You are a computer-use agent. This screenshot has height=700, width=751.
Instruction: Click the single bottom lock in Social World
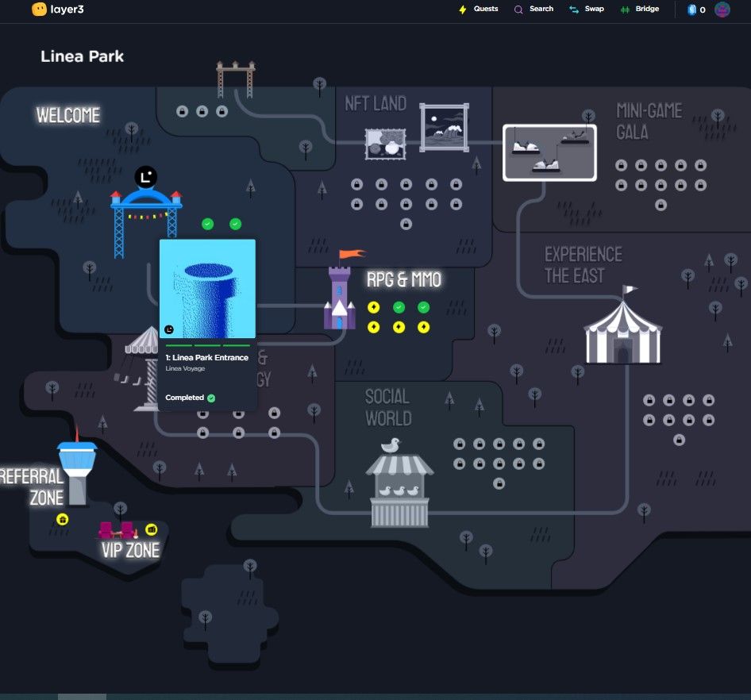click(499, 483)
